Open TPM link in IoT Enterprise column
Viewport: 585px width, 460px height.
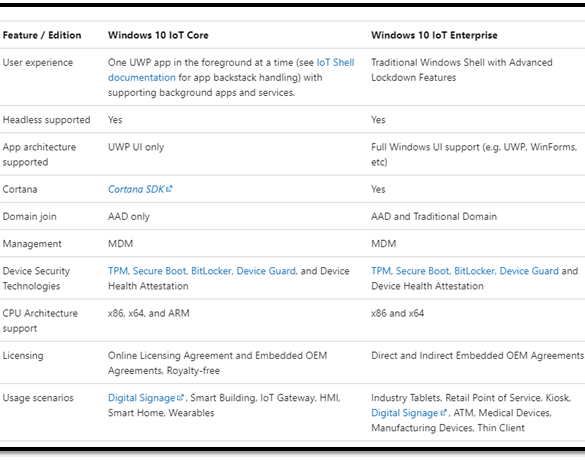pos(381,271)
